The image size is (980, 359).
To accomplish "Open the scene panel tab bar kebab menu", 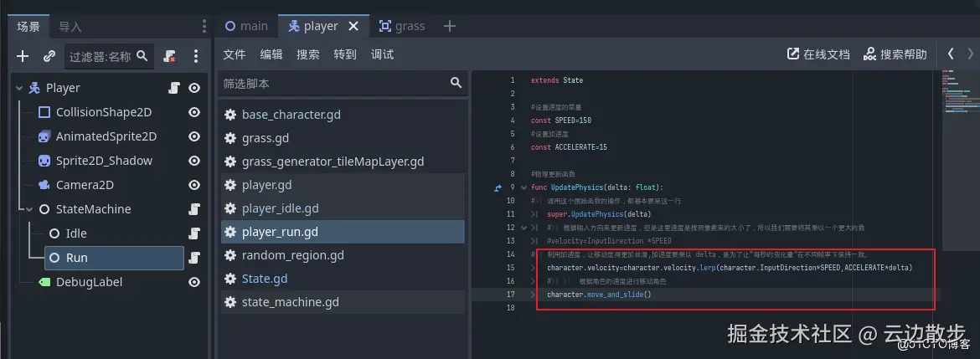I will pyautogui.click(x=204, y=26).
